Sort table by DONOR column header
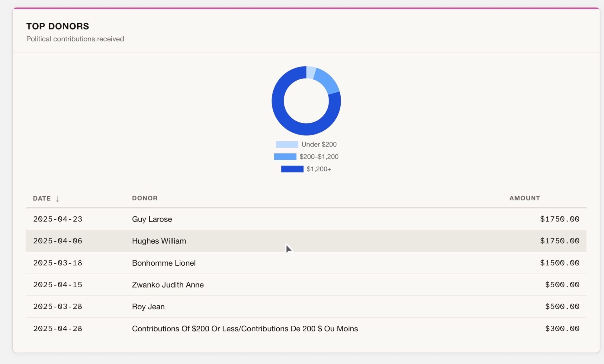Viewport: 604px width, 364px height. [x=145, y=198]
